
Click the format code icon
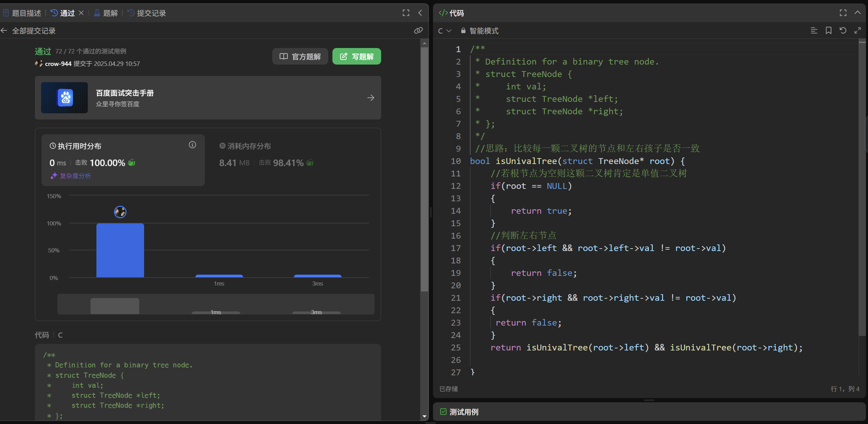click(x=814, y=31)
